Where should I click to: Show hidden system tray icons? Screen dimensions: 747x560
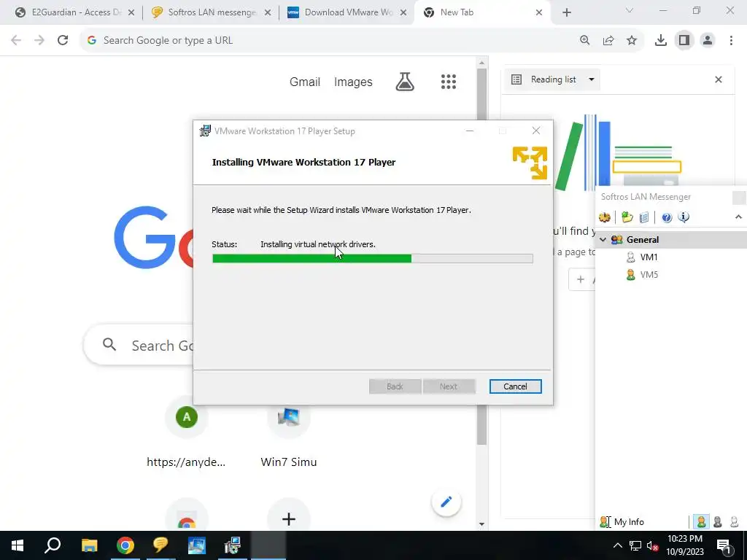(x=617, y=545)
